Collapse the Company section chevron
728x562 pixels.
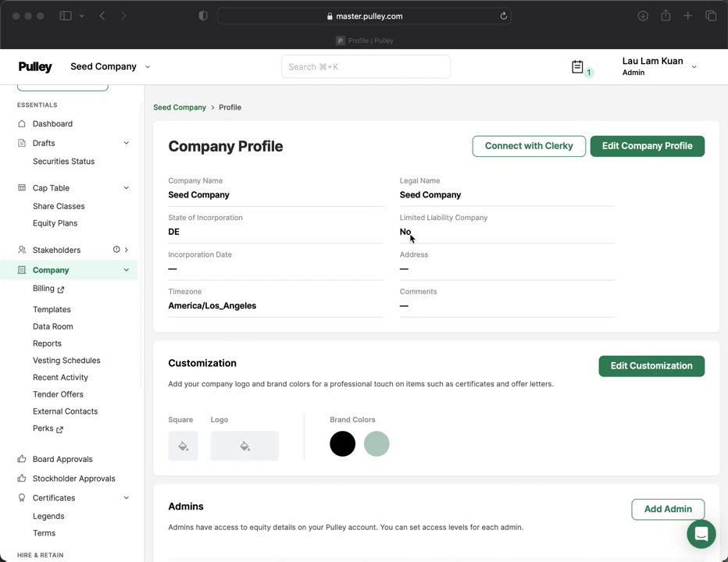click(127, 270)
